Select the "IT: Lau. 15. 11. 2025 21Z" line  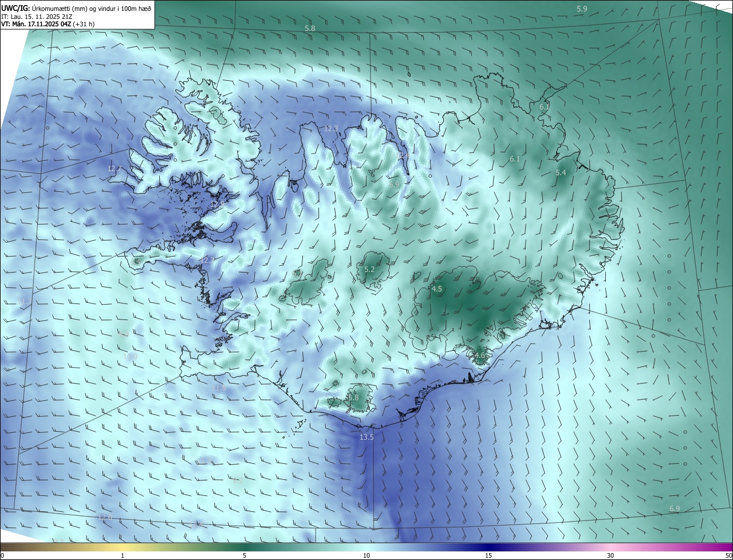(x=37, y=17)
